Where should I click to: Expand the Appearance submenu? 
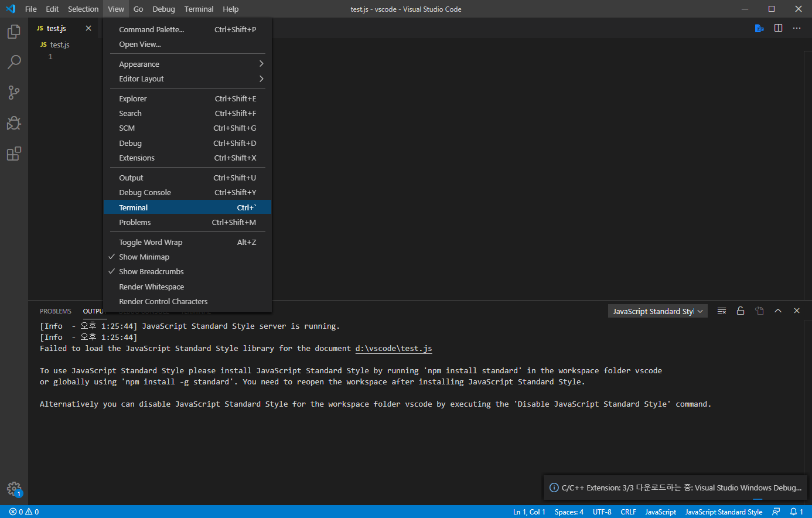[187, 64]
